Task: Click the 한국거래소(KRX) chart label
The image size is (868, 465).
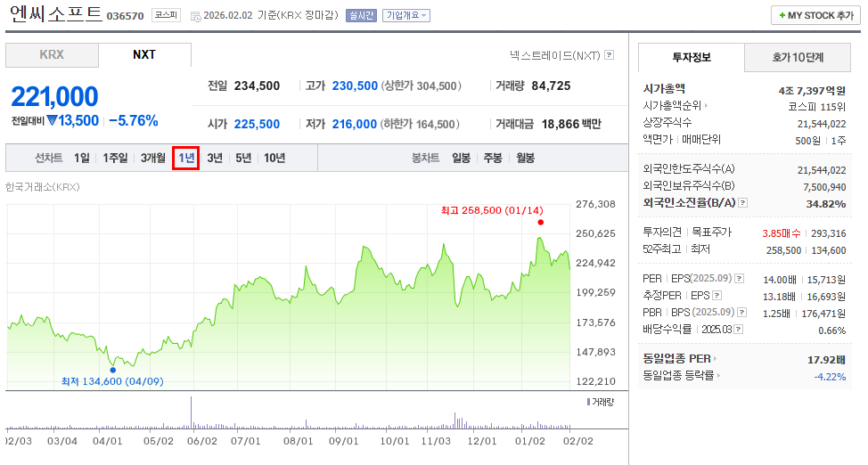Action: tap(43, 187)
